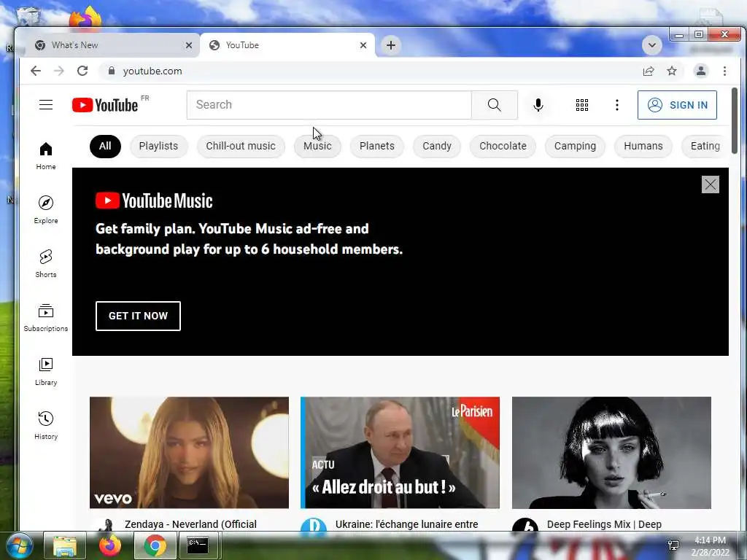The image size is (747, 560).
Task: Filter by Candy chip
Action: tap(437, 146)
